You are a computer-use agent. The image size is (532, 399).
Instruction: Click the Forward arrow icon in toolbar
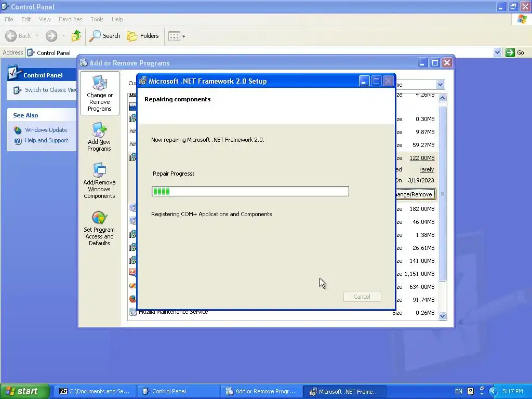tap(51, 36)
